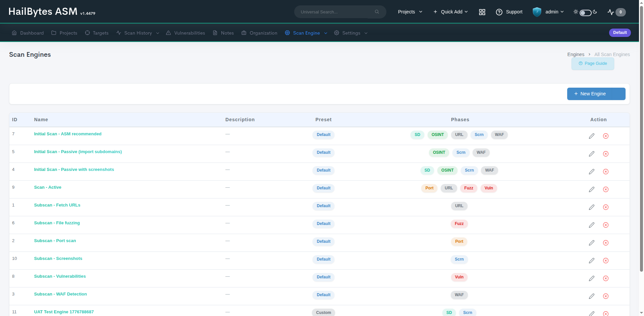Expand the Scan History nav menu
The width and height of the screenshot is (644, 316).
tap(138, 33)
